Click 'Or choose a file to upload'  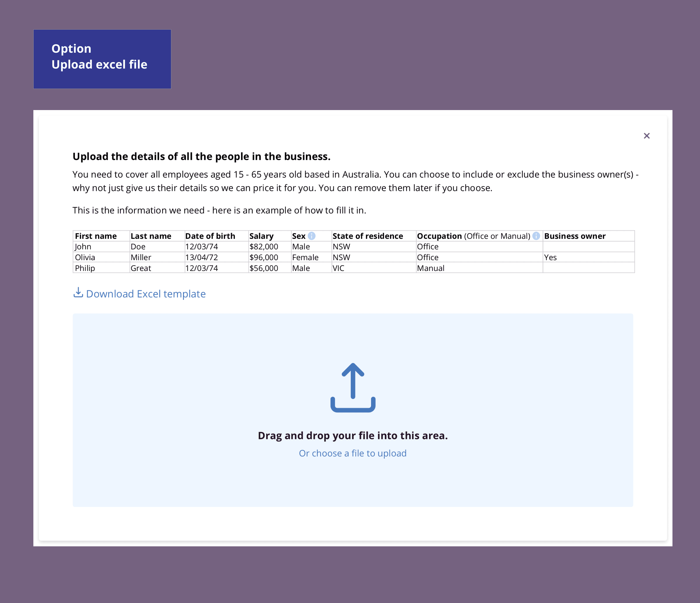[352, 453]
